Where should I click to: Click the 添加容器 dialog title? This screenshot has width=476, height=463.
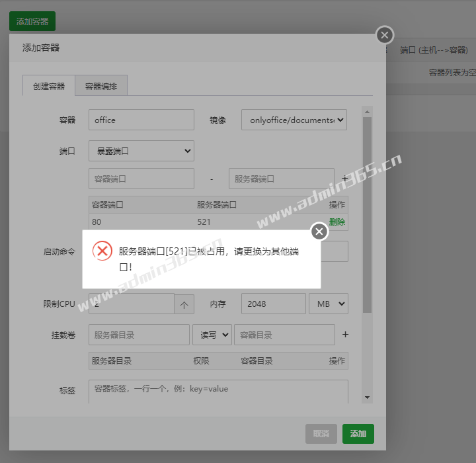pyautogui.click(x=41, y=48)
